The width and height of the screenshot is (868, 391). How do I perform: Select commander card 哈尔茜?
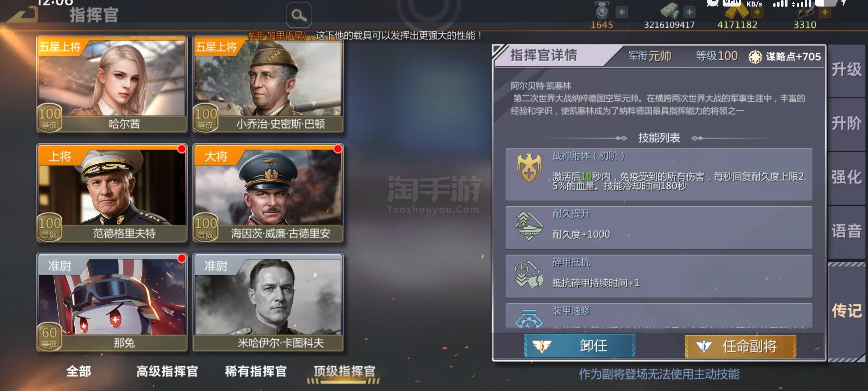coord(112,84)
